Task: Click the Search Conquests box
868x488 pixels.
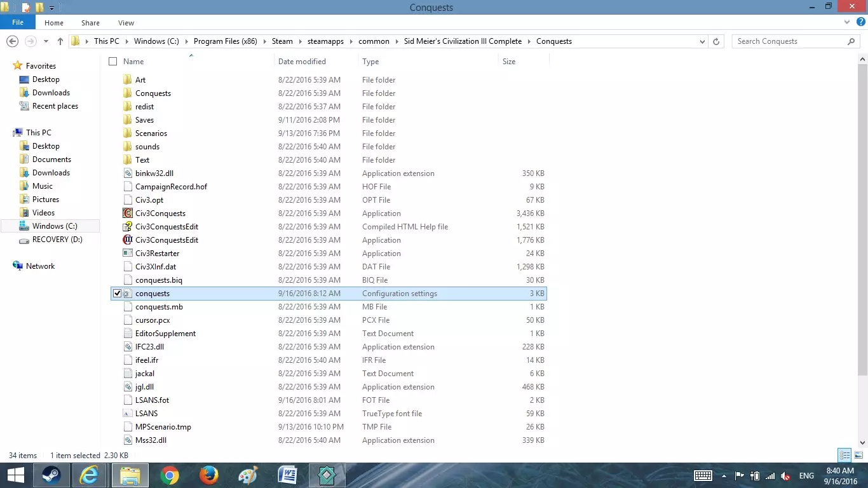Action: (x=790, y=41)
